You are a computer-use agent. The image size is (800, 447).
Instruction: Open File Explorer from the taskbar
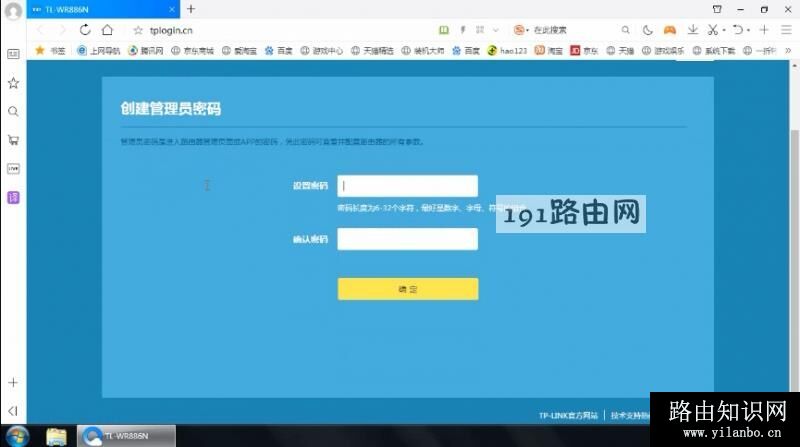(56, 436)
